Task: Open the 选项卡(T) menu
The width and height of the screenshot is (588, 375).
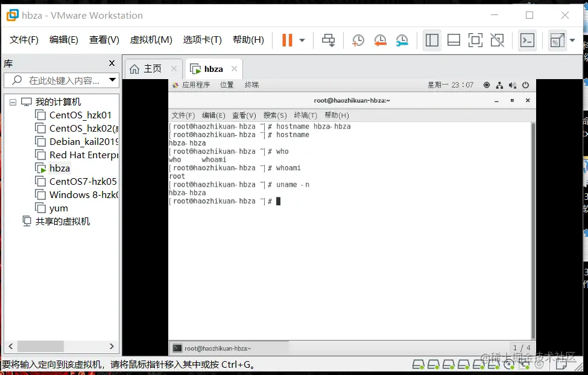Action: tap(203, 40)
